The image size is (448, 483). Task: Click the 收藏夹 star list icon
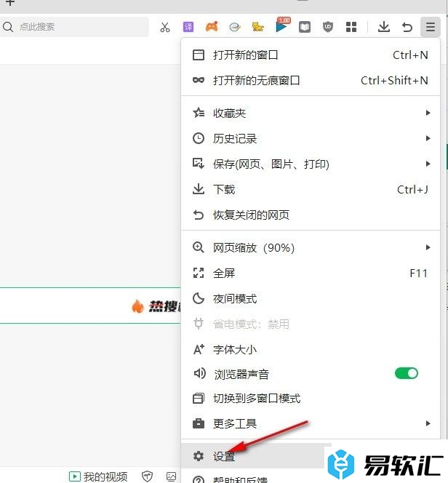[x=199, y=113]
